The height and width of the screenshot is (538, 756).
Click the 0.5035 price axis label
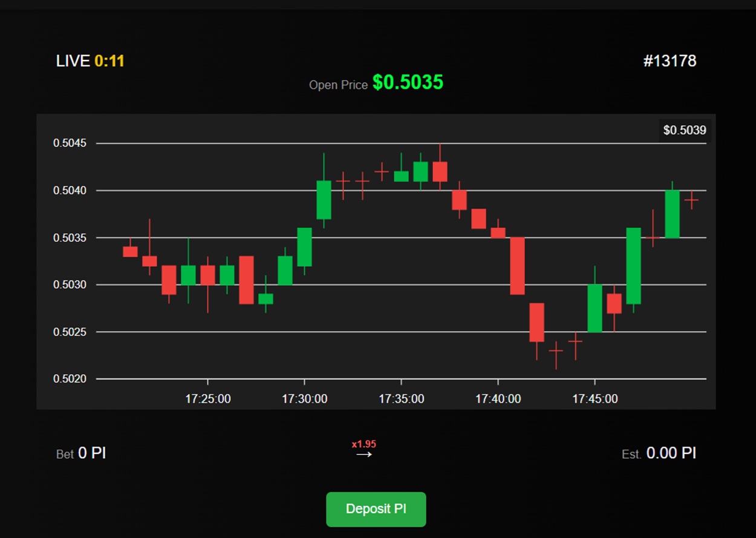[70, 238]
